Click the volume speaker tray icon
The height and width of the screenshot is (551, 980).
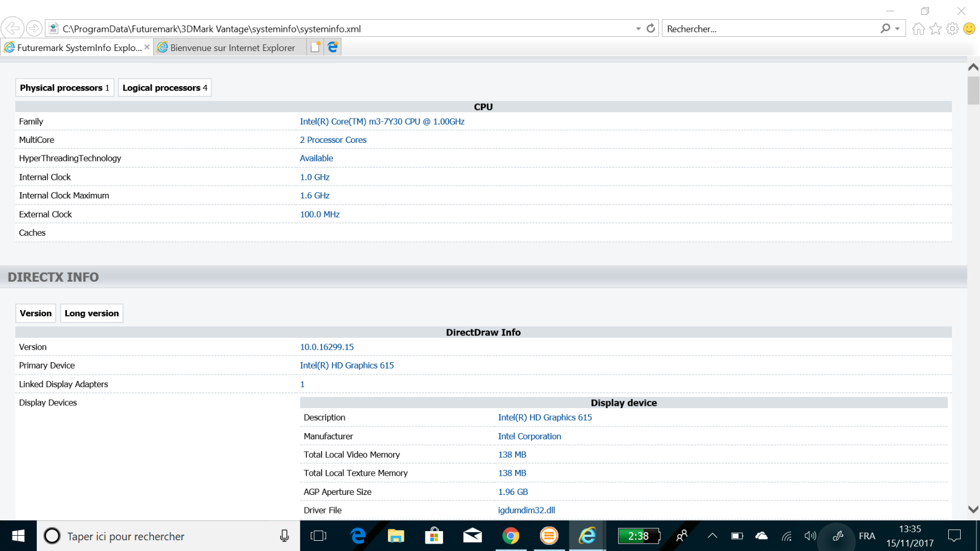click(x=810, y=536)
